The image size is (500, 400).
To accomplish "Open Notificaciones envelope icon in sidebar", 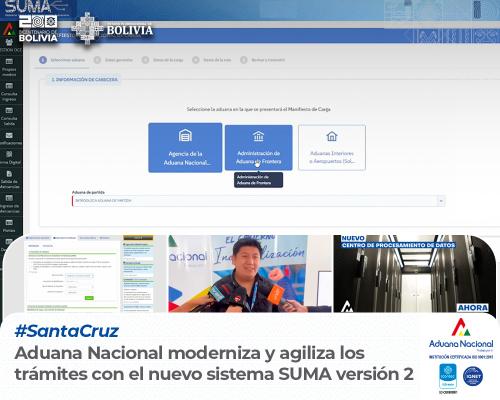I will [x=9, y=135].
